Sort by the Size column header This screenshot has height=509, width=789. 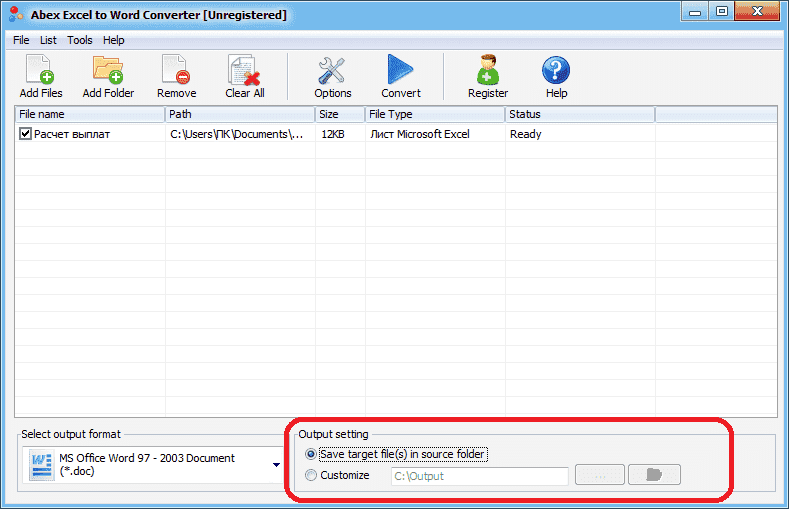tap(340, 114)
